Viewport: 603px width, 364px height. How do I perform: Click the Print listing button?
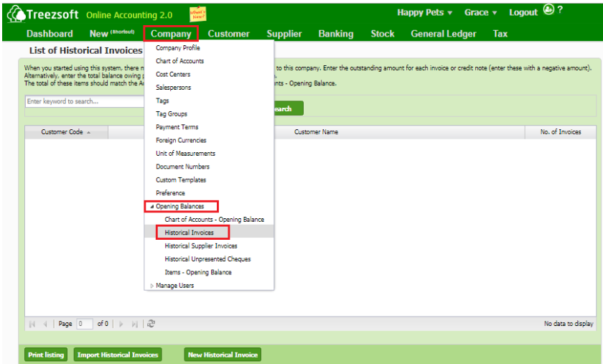point(45,355)
